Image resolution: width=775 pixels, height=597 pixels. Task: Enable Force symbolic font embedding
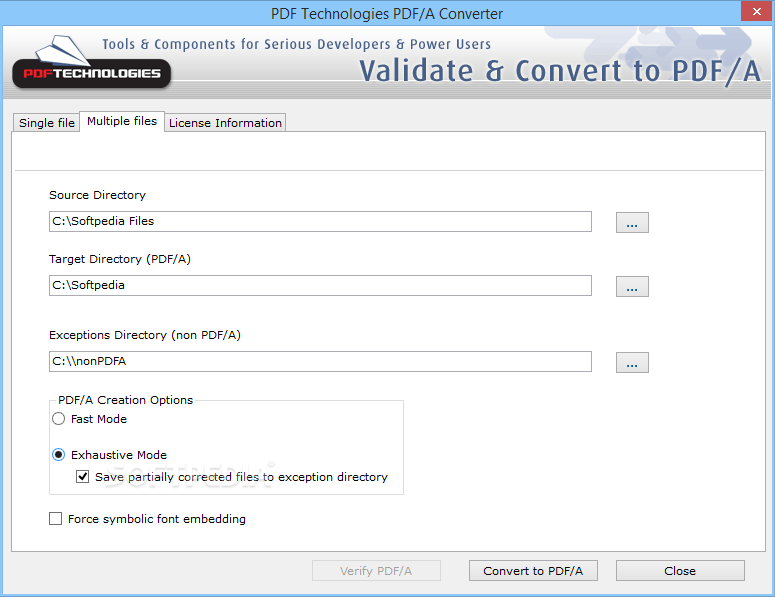tap(56, 519)
